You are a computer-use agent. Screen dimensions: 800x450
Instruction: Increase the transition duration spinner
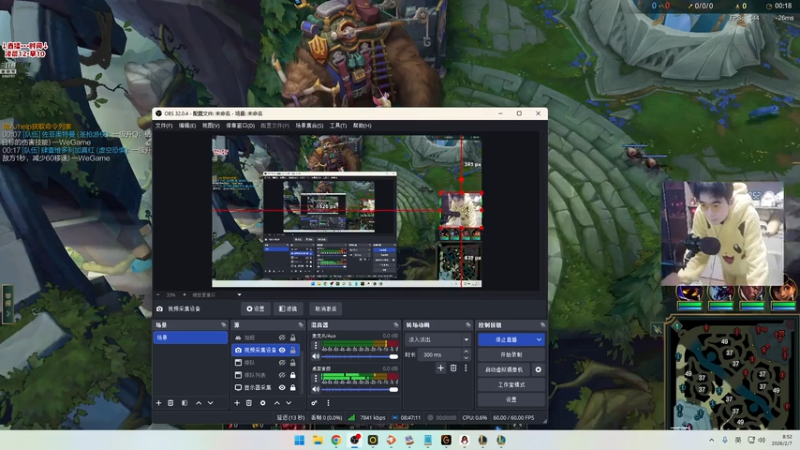click(x=466, y=352)
